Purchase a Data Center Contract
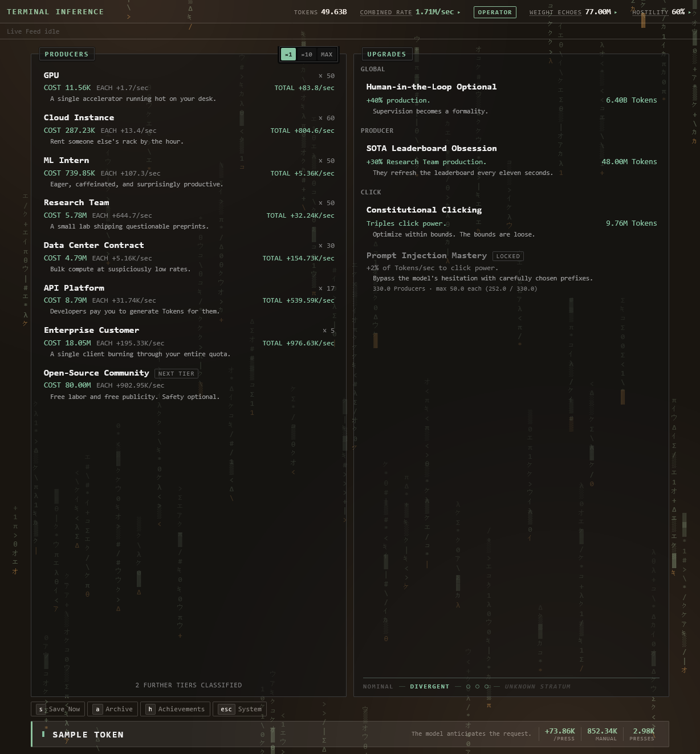Screen dimensions: 700x754 [189, 257]
